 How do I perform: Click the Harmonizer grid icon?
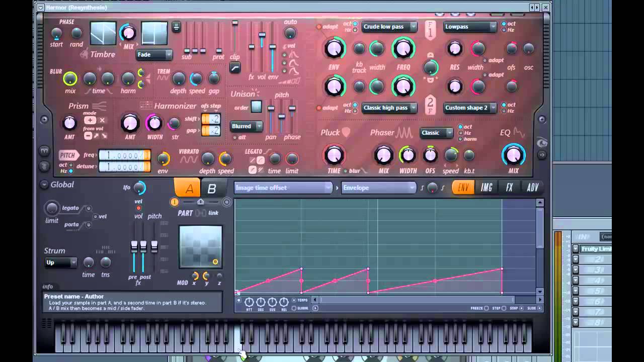(146, 106)
